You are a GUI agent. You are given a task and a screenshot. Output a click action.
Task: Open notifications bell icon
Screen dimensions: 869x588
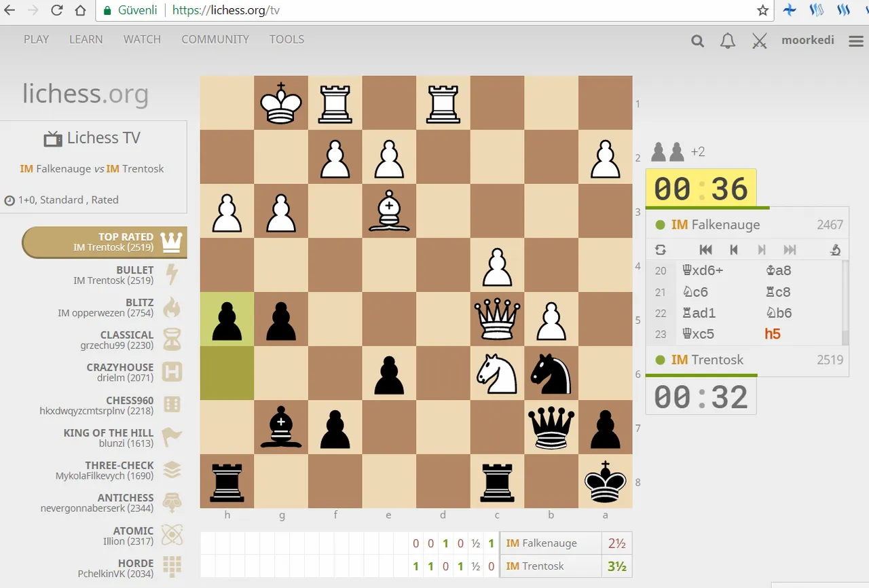pyautogui.click(x=728, y=41)
